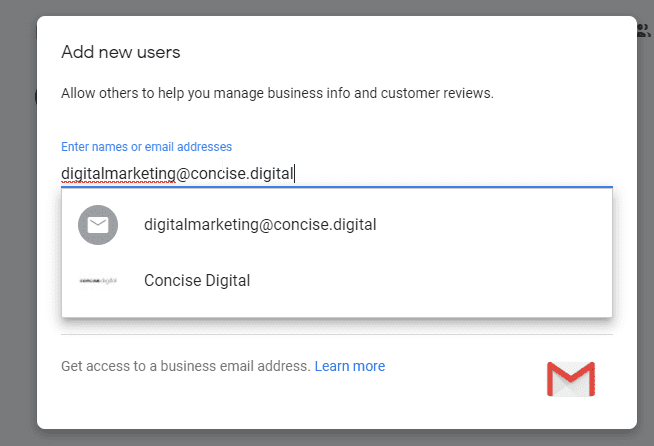This screenshot has width=654, height=446.
Task: Click the Concise Digital logo thumbnail
Action: pos(98,281)
